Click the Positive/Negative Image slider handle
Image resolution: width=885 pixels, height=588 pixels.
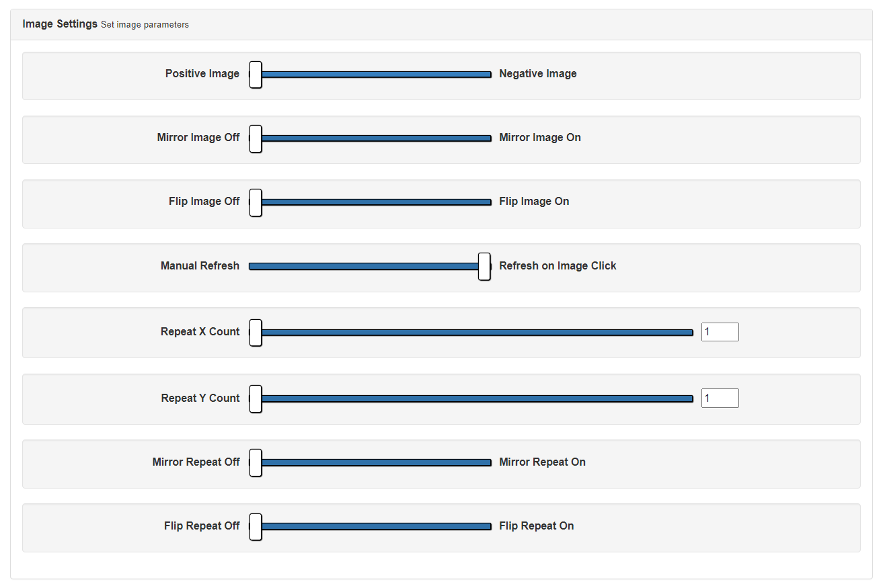click(x=256, y=75)
